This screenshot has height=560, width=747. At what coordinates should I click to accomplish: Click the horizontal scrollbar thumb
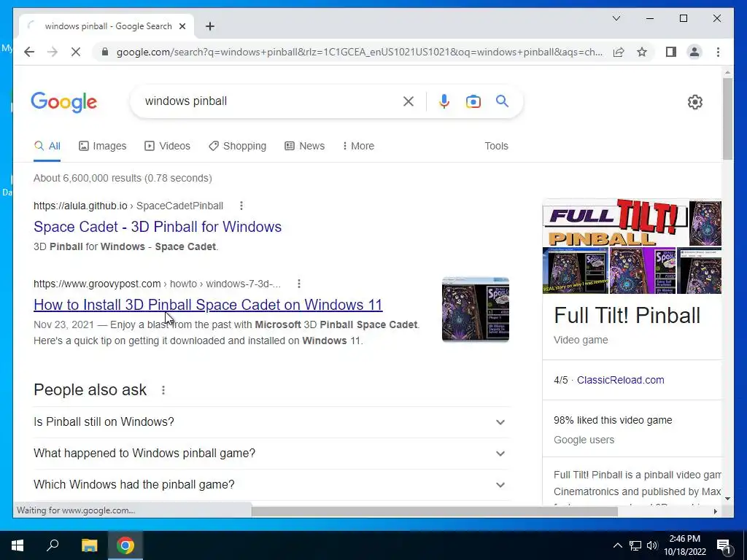point(435,511)
